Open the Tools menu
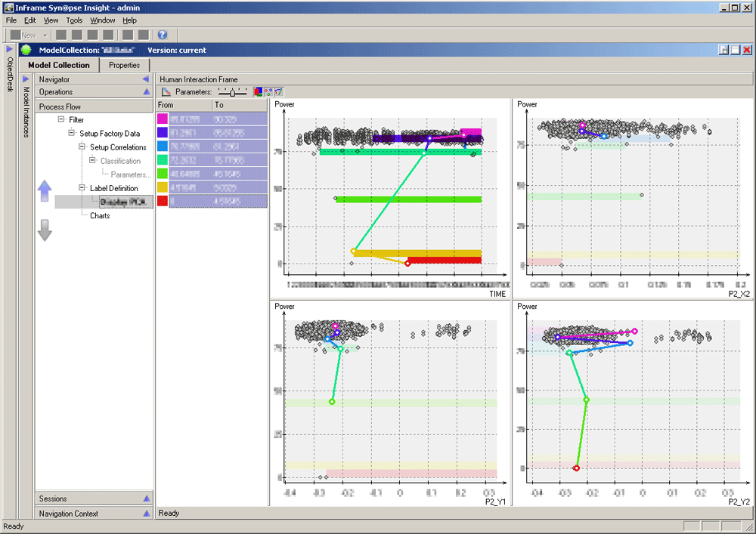756x534 pixels. click(74, 20)
